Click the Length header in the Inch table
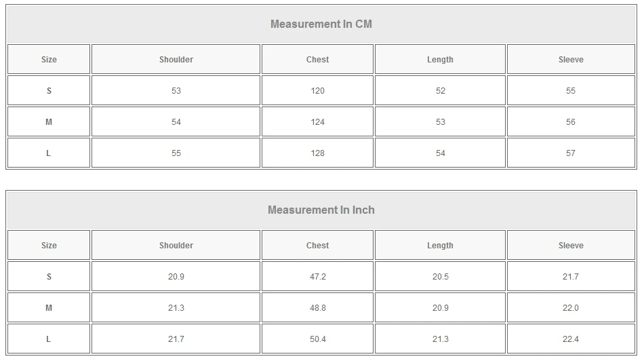 click(440, 246)
